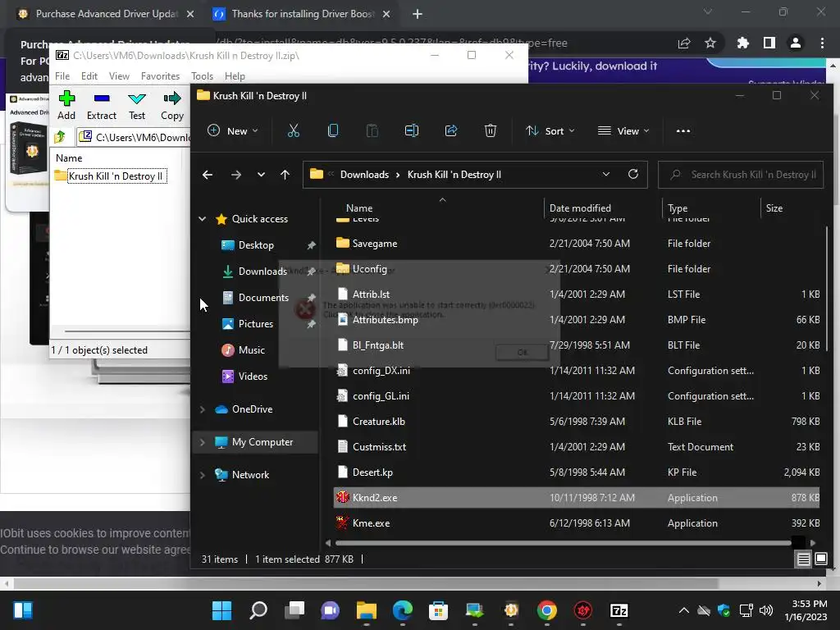Switch to Purchase Advanced Driver Updater tab
Viewport: 840px width, 630px height.
coord(106,14)
